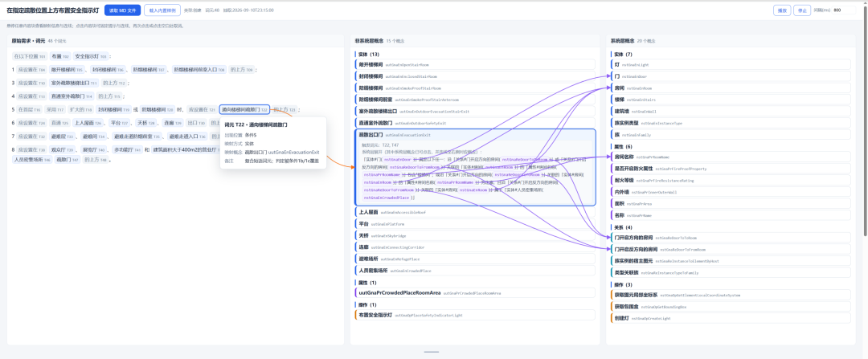This screenshot has height=359, width=868.
Task: Select the highlighted token T22
Action: pos(244,109)
